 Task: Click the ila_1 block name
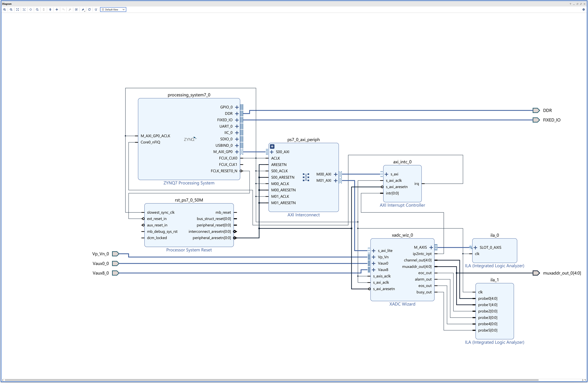(494, 280)
